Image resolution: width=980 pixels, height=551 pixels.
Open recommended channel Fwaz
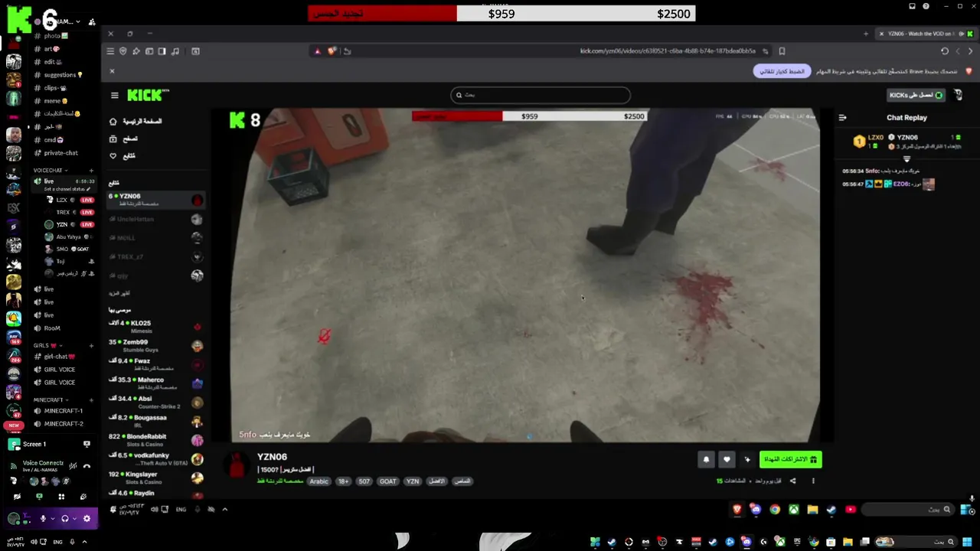coord(155,364)
